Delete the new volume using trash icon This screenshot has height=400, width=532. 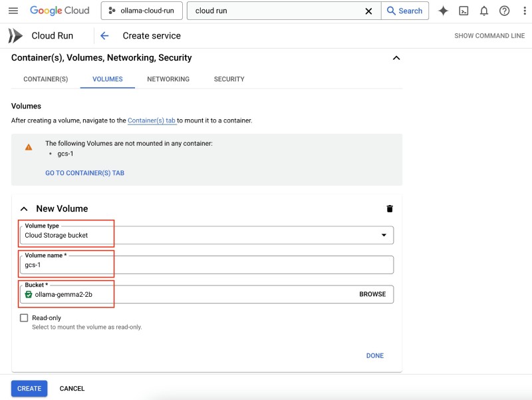pyautogui.click(x=390, y=208)
